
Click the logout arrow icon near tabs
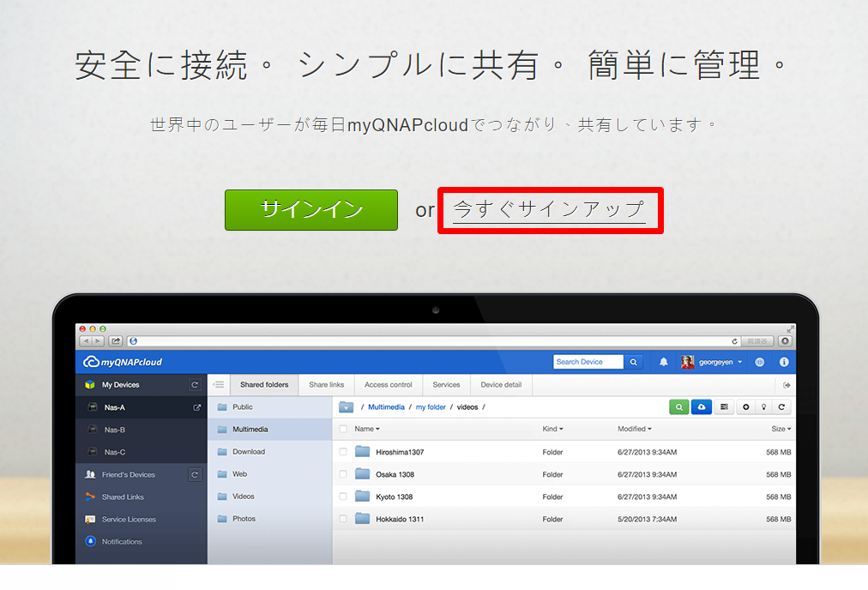pos(786,385)
